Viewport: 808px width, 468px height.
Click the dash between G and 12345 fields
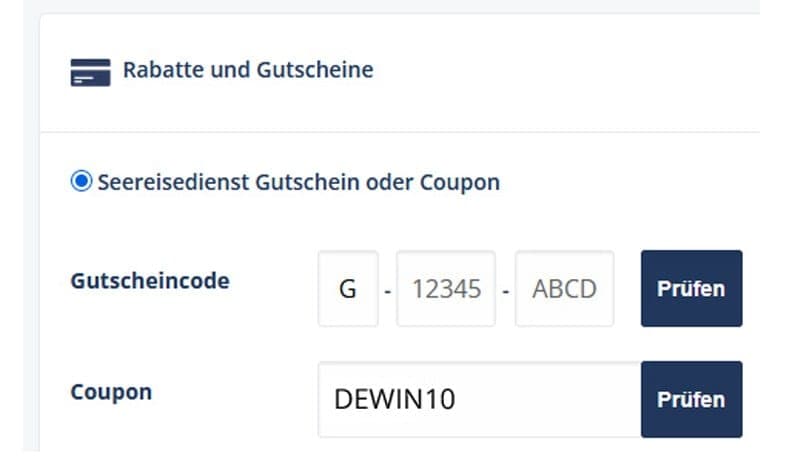coord(387,290)
